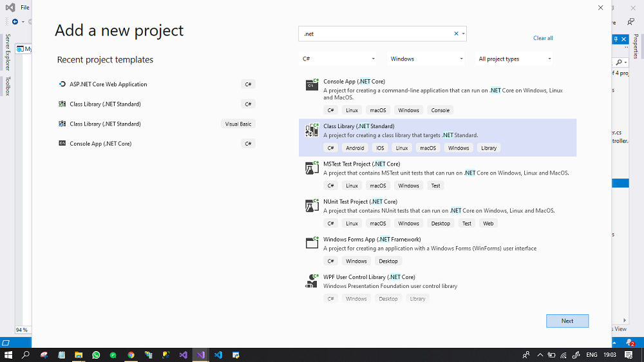Viewport: 644px width, 362px height.
Task: Click the NUnit Test Project template icon
Action: tap(312, 205)
